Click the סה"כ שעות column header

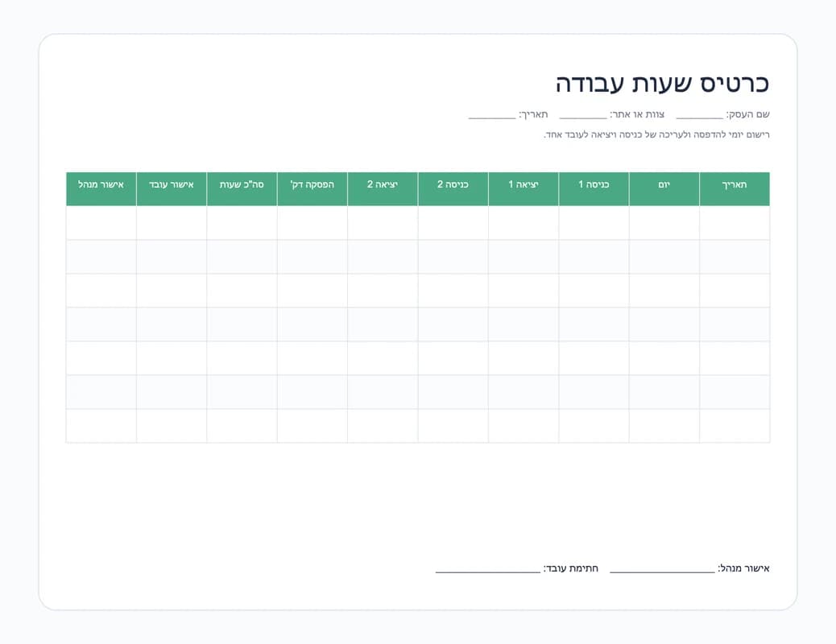242,188
